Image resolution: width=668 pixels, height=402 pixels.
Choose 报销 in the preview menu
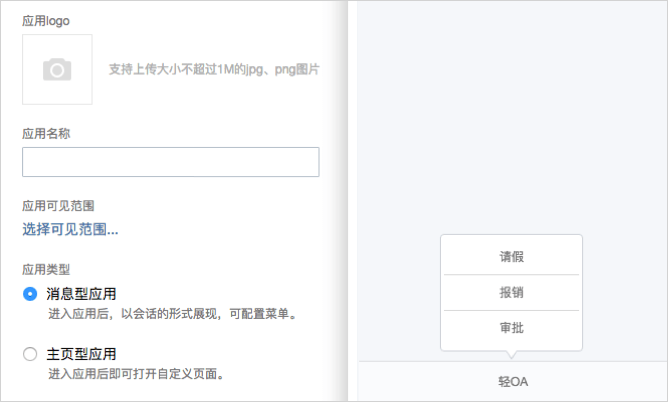click(511, 293)
